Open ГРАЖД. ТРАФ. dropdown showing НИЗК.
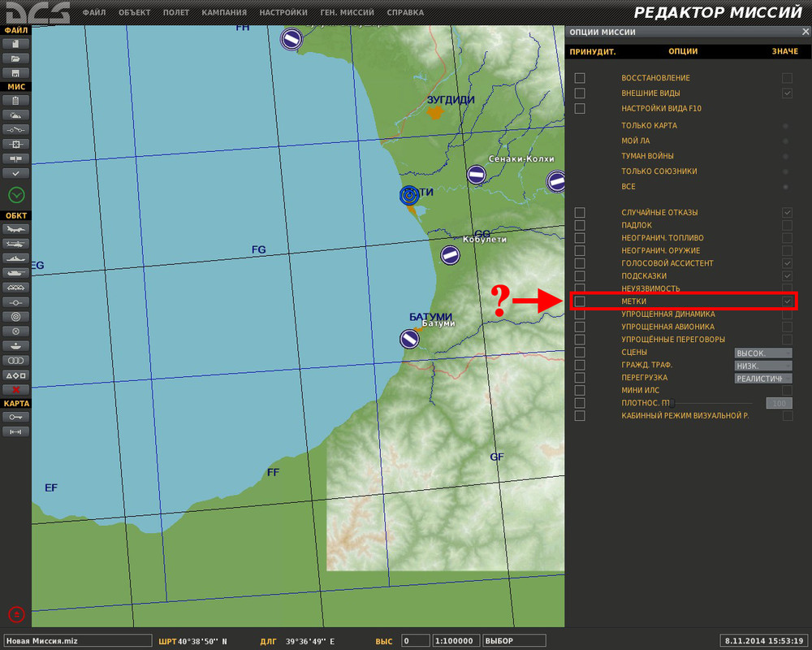Screen dimensions: 812x650 [763, 366]
